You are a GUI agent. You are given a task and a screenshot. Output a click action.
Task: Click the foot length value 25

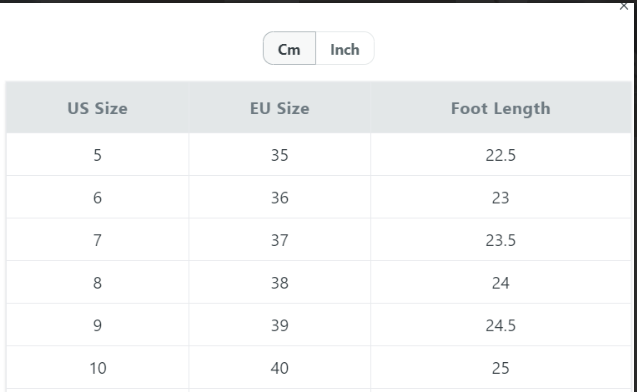point(500,368)
